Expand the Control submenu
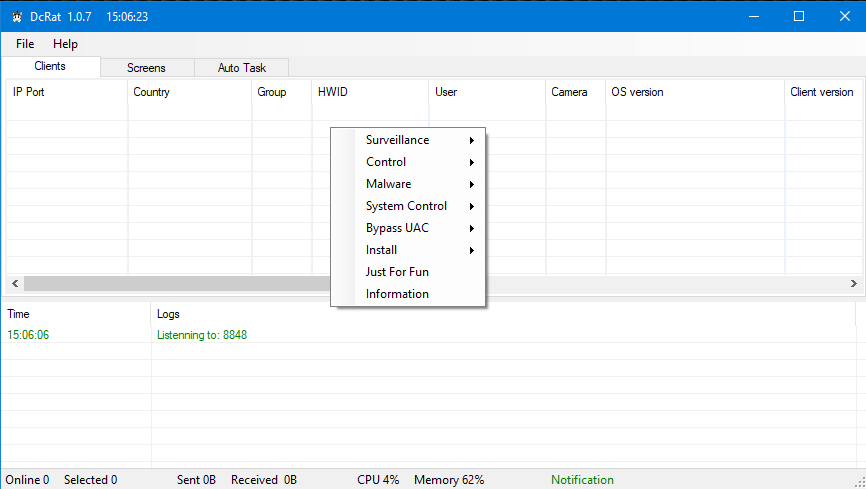Image resolution: width=866 pixels, height=489 pixels. [408, 162]
